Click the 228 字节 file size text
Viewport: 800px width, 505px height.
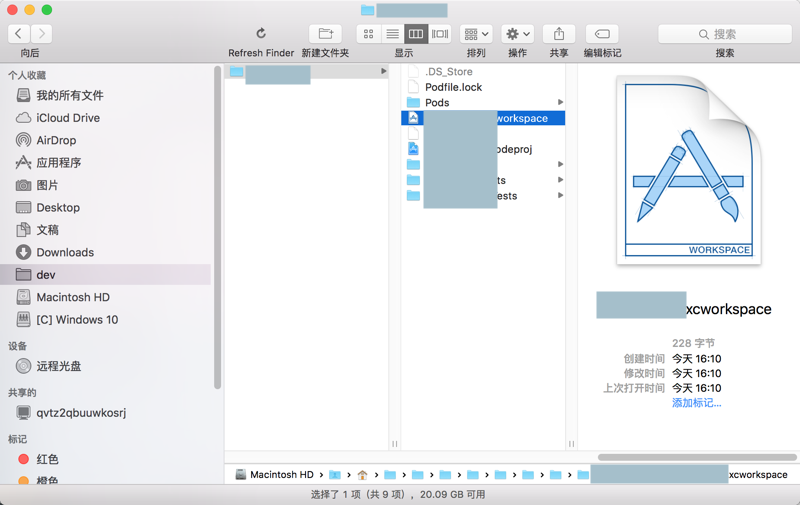click(693, 343)
